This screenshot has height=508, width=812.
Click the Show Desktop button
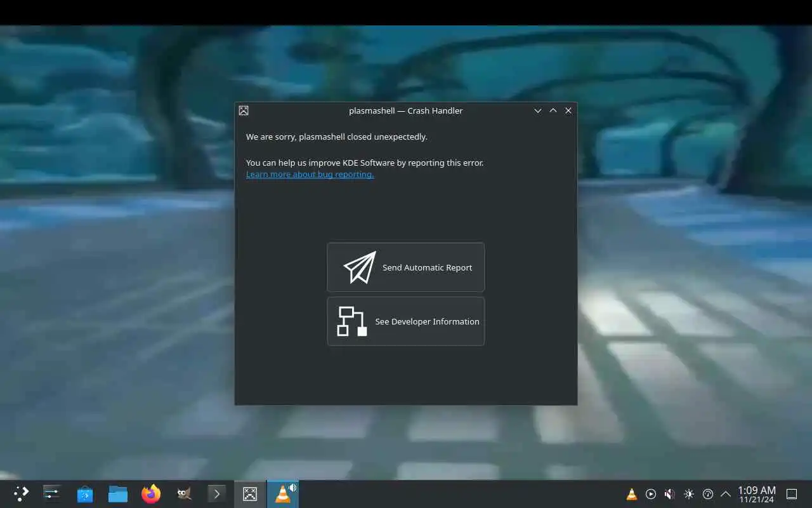click(x=792, y=494)
